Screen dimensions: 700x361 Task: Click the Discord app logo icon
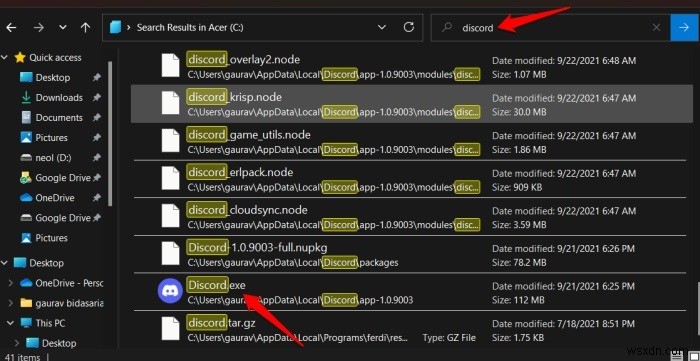tap(170, 290)
